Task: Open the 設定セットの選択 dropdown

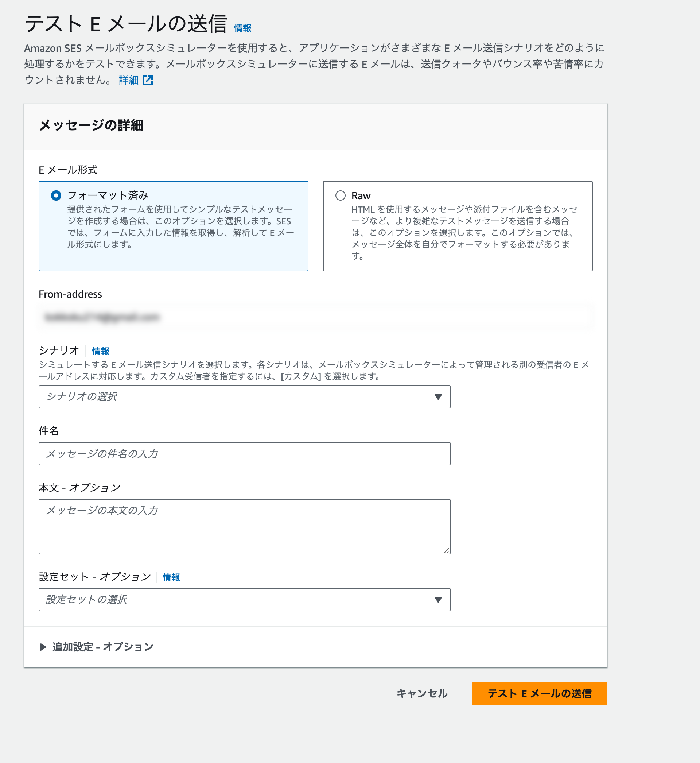Action: [x=244, y=599]
